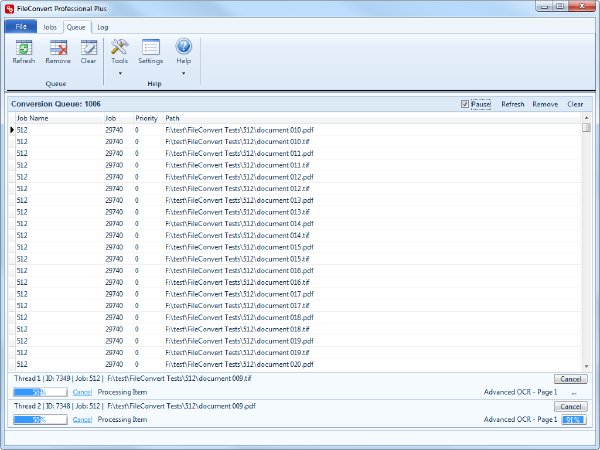Image resolution: width=600 pixels, height=450 pixels.
Task: Sort by the Job Name column header
Action: (60, 118)
